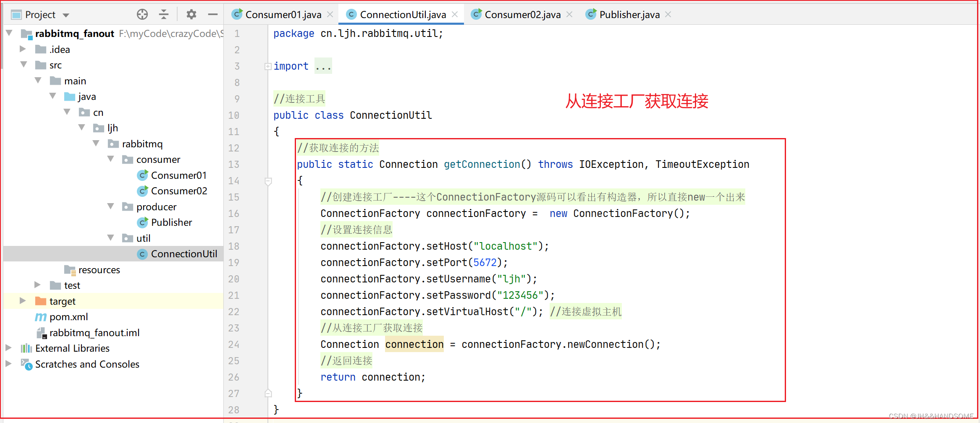Click the rabbitmq package folder icon
Image resolution: width=980 pixels, height=423 pixels.
(x=113, y=144)
